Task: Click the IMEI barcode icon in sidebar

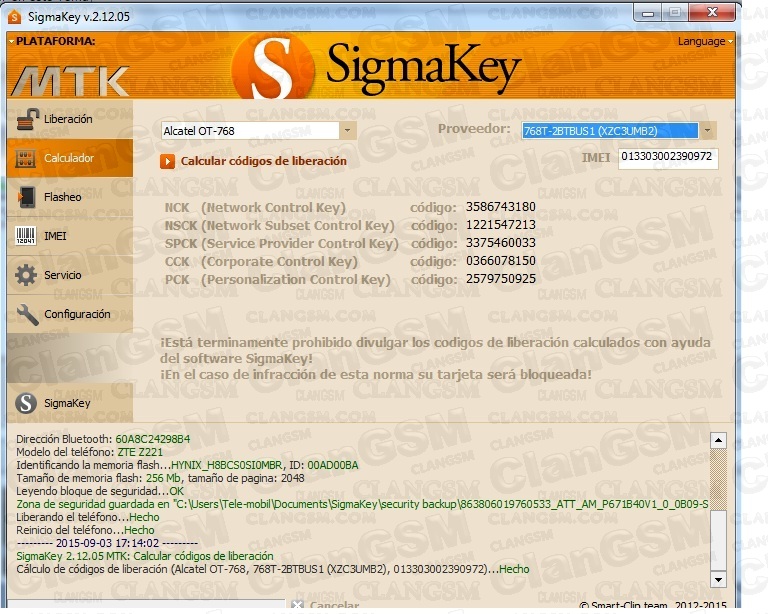Action: point(27,236)
